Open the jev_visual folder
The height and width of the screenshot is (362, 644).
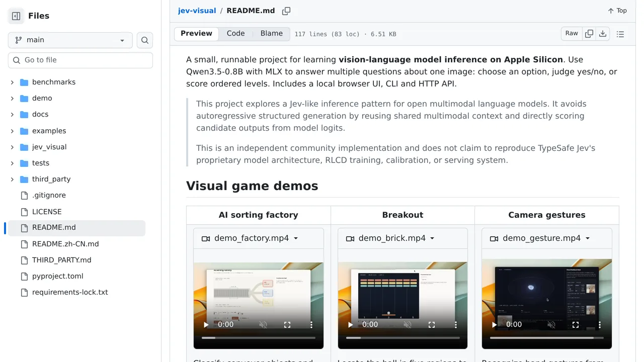click(x=49, y=147)
